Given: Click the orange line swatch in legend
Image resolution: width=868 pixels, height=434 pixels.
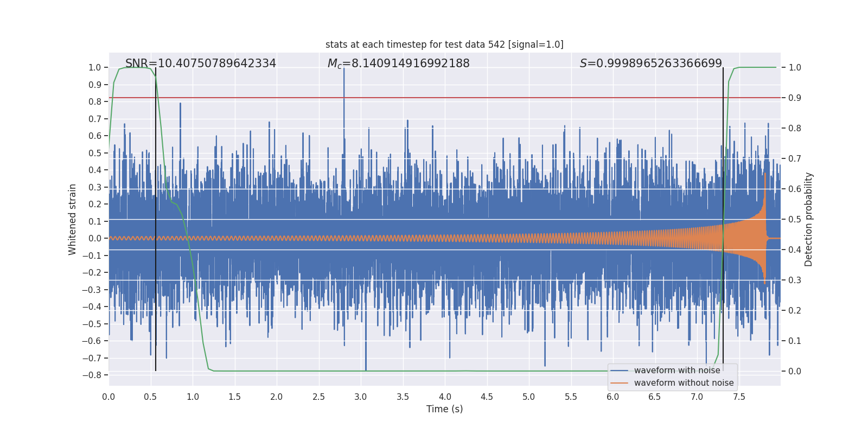Looking at the screenshot, I should click(620, 383).
